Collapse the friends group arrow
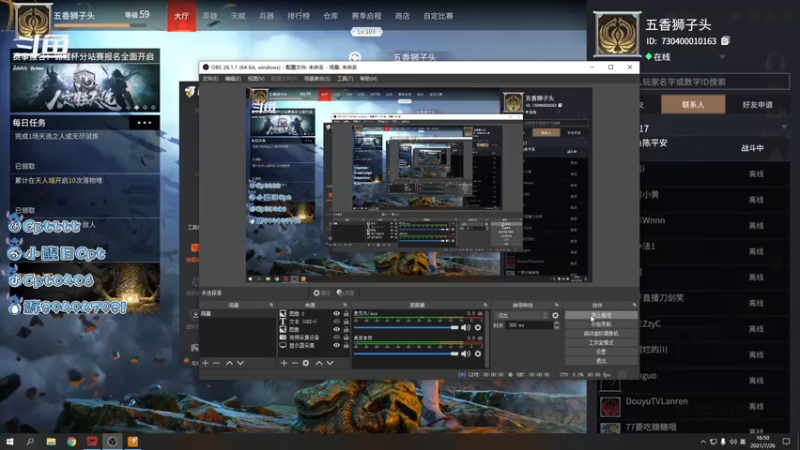Image resolution: width=800 pixels, height=450 pixels. pyautogui.click(x=784, y=128)
